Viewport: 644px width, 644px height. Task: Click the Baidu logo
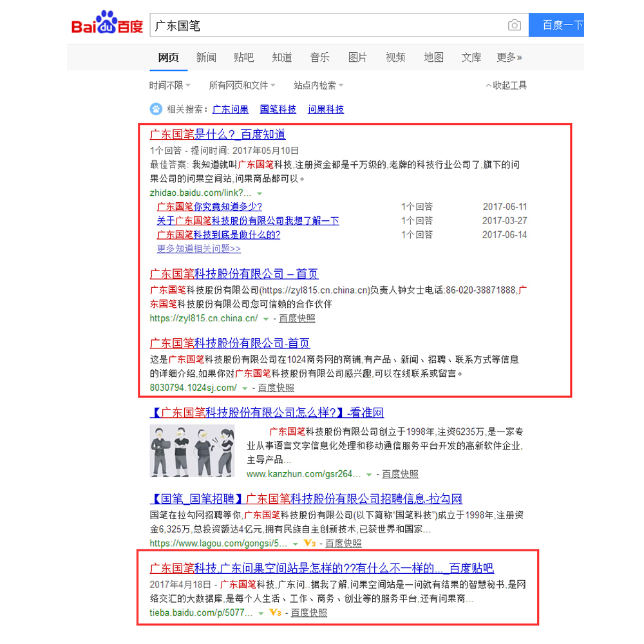[x=107, y=22]
